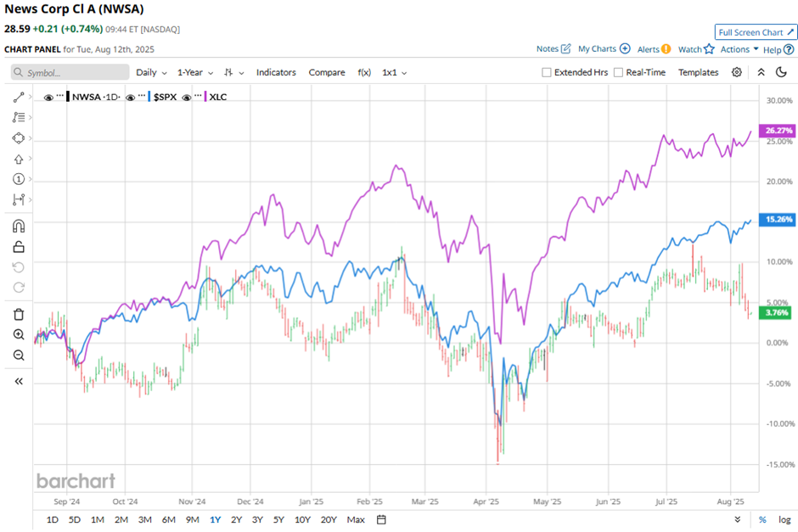The width and height of the screenshot is (798, 532).
Task: Open the Daily frequency dropdown
Action: tap(151, 72)
